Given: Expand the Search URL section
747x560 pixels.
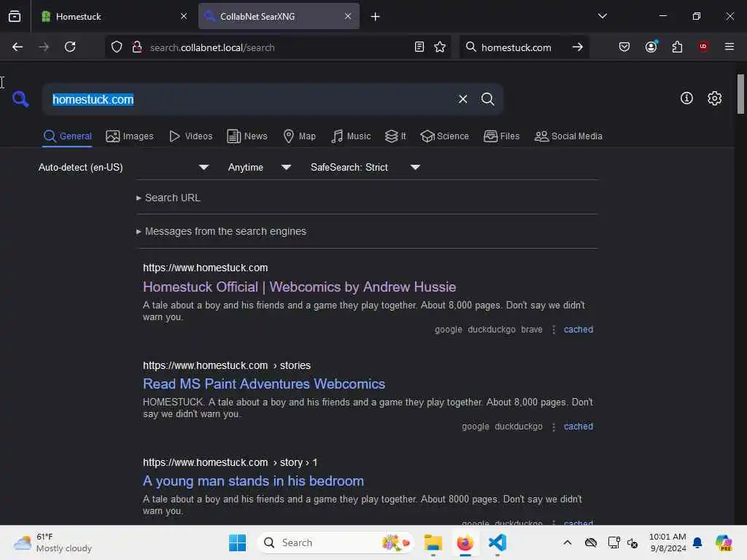Looking at the screenshot, I should pos(169,198).
